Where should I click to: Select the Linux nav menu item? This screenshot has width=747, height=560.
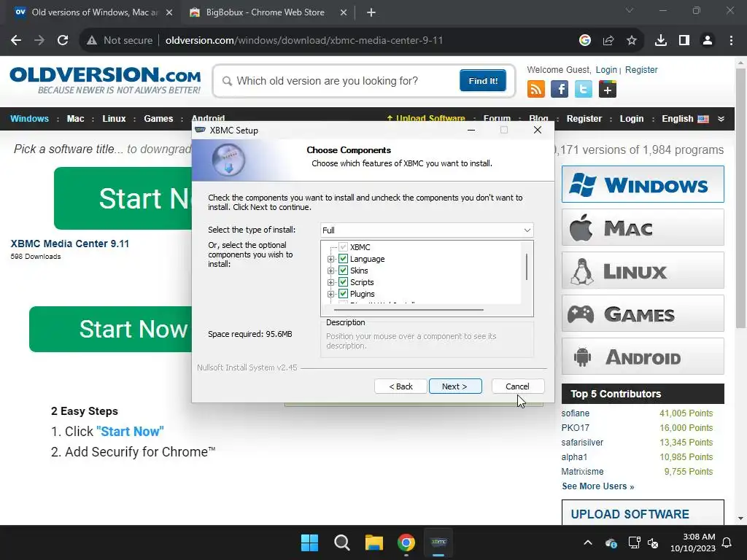coord(114,119)
